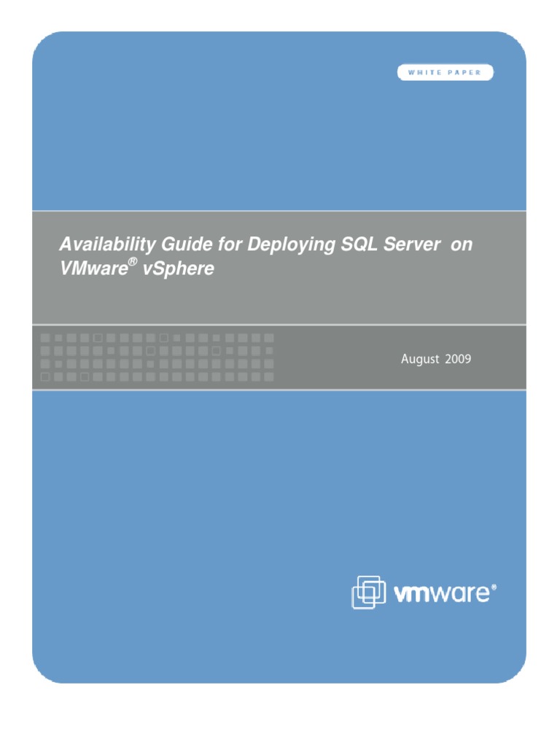The width and height of the screenshot is (560, 747).
Task: Click the 'VMware vSphere' title line
Action: pyautogui.click(x=136, y=268)
